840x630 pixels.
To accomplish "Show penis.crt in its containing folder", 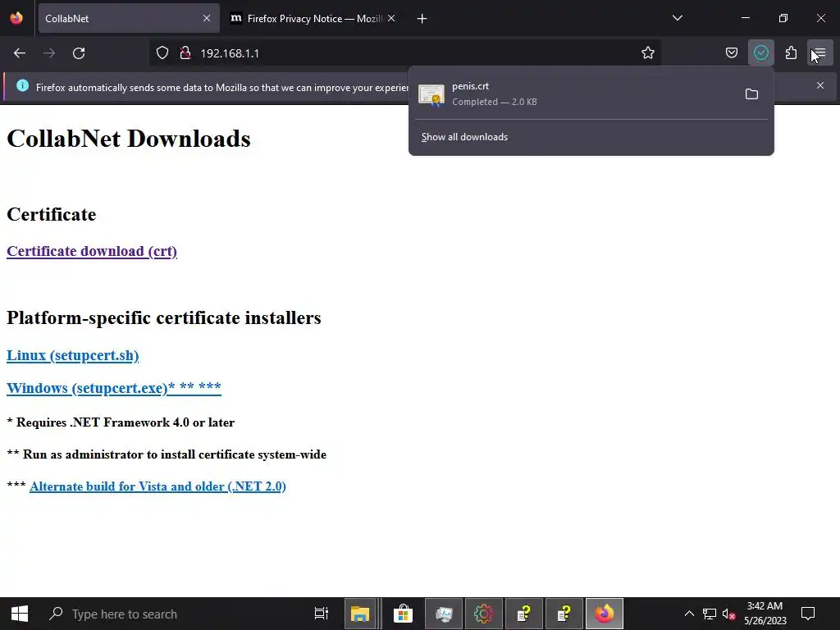I will (751, 94).
